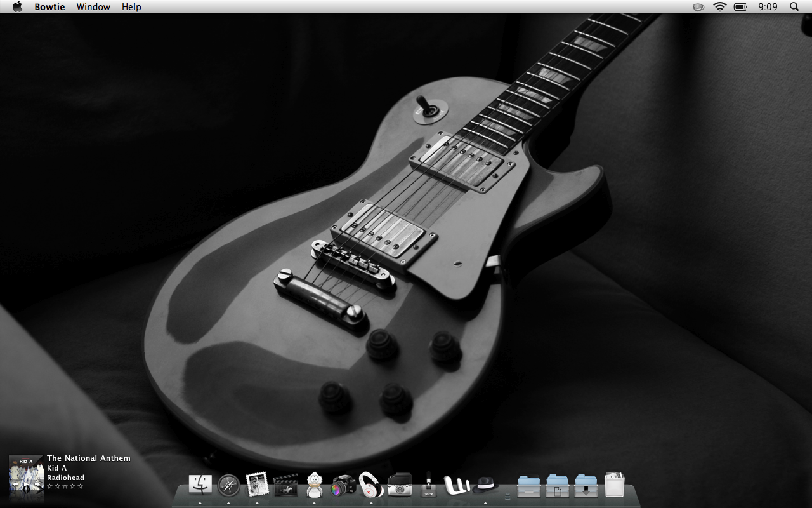Image resolution: width=812 pixels, height=508 pixels.
Task: Open the camera photo app in dock
Action: pyautogui.click(x=343, y=486)
